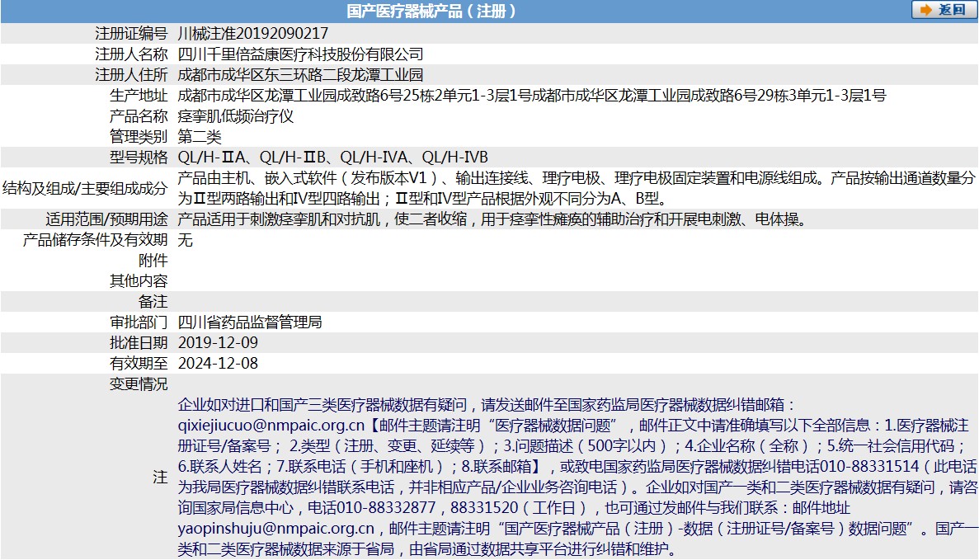This screenshot has width=979, height=560.
Task: Click structure description starting 产品由主机、嵌入式软件
Action: point(577,189)
